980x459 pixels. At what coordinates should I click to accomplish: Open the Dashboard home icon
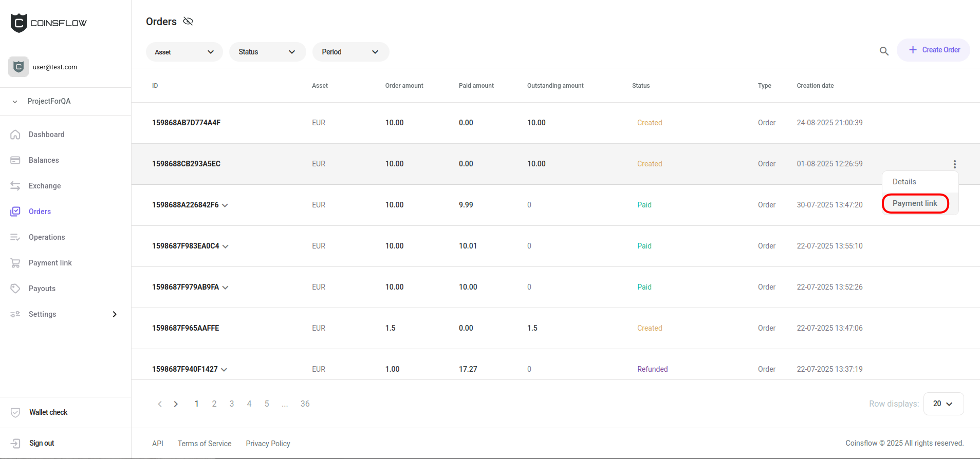click(x=15, y=135)
